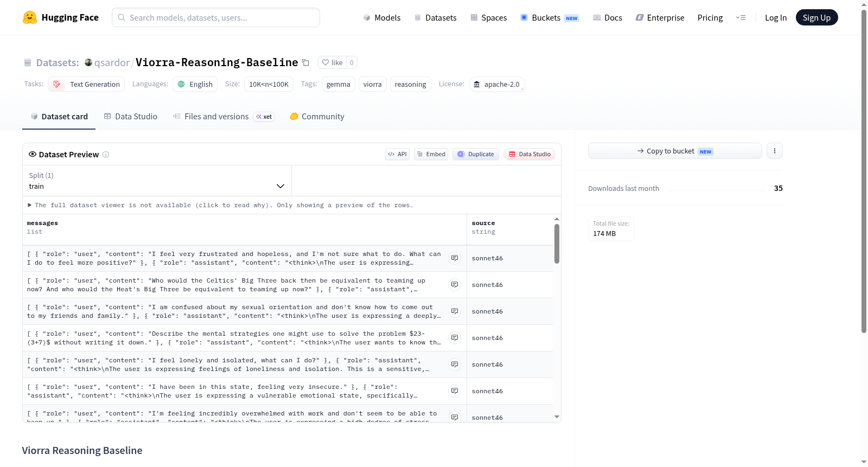Open message viewer for mental strategies row
The image size is (868, 467).
pyautogui.click(x=455, y=338)
